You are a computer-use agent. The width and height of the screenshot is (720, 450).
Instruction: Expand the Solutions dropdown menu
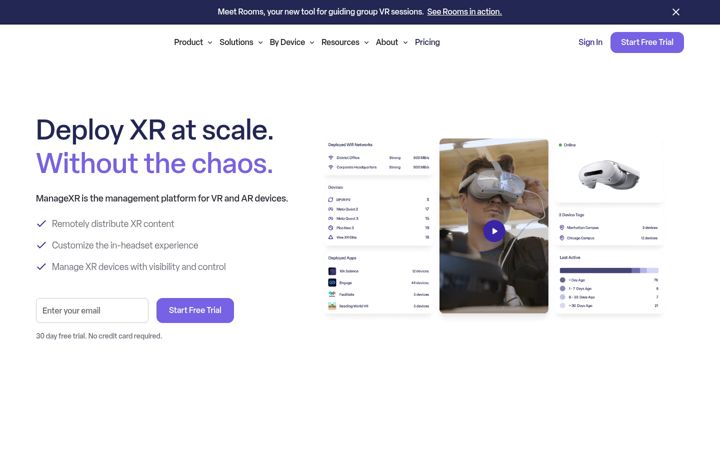pos(241,42)
